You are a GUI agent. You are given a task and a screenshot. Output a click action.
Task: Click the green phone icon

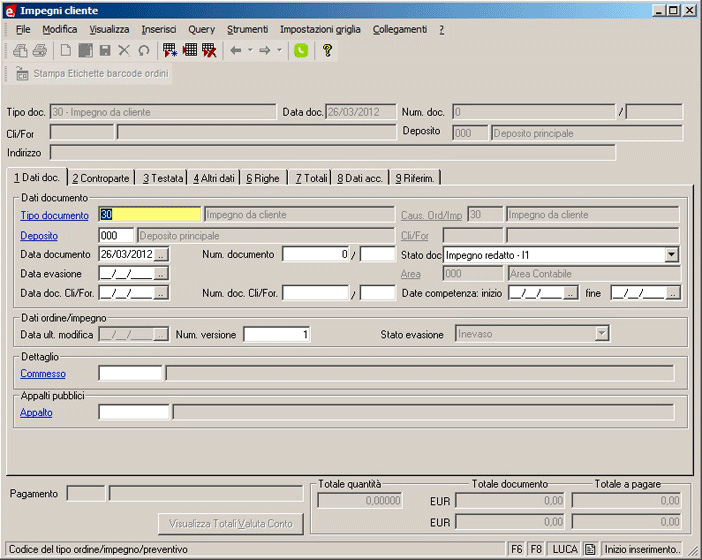click(301, 51)
